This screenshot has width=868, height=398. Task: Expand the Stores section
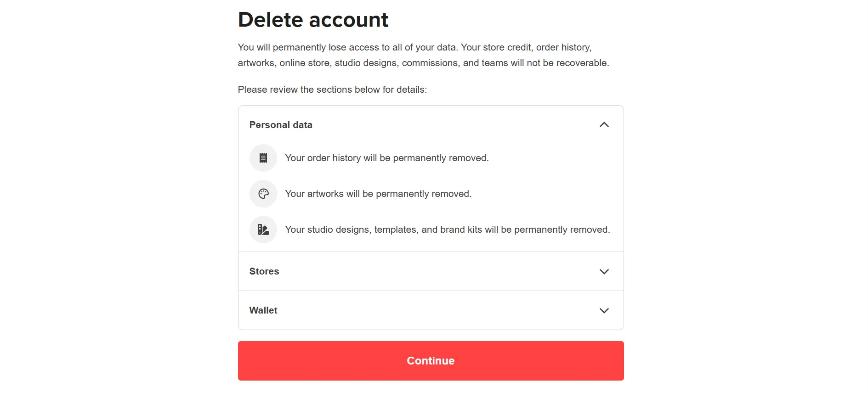click(604, 271)
